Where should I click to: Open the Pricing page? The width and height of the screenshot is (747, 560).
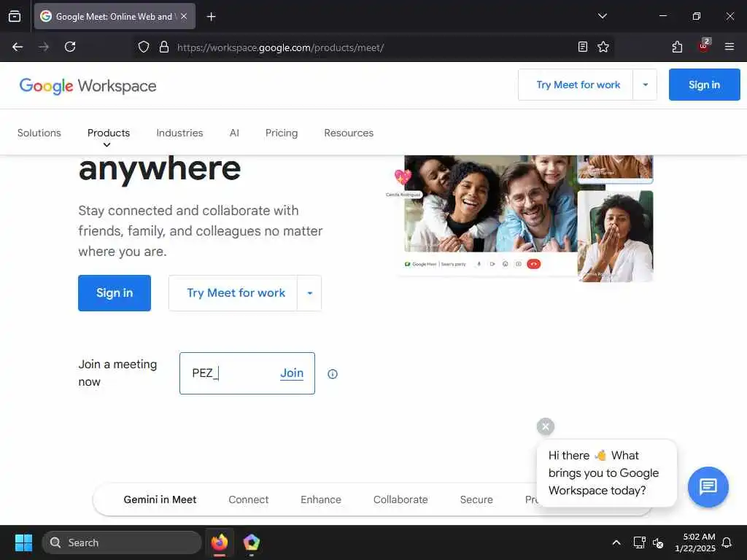point(282,133)
